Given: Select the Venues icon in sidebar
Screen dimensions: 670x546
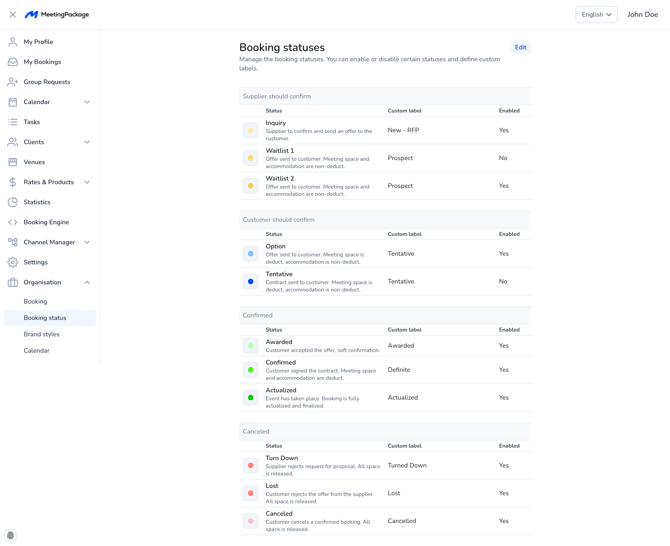Looking at the screenshot, I should click(13, 162).
